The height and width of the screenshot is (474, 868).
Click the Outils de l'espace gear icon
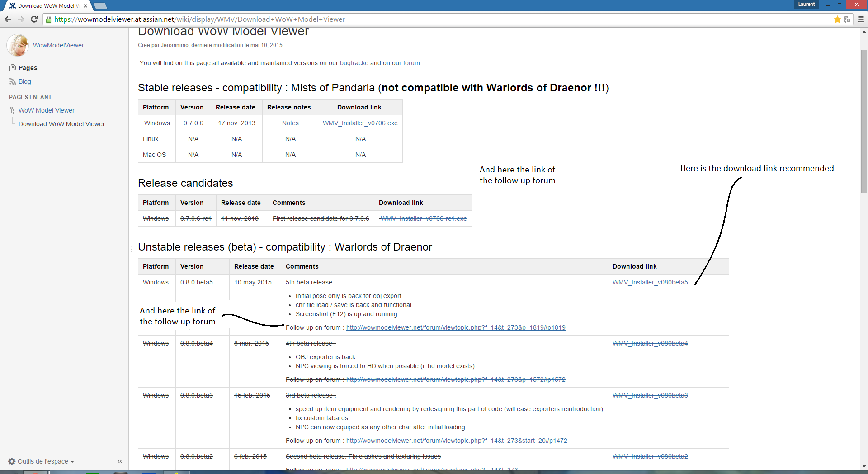pyautogui.click(x=12, y=461)
